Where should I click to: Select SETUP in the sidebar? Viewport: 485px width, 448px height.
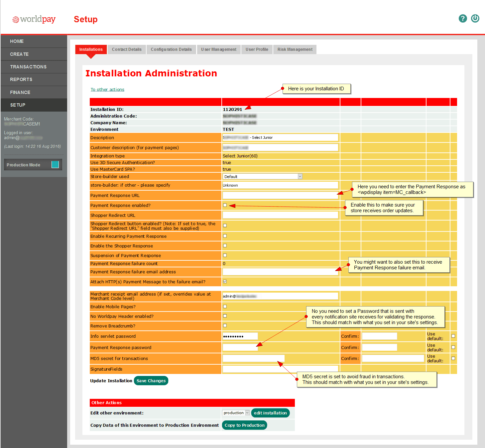coord(34,105)
